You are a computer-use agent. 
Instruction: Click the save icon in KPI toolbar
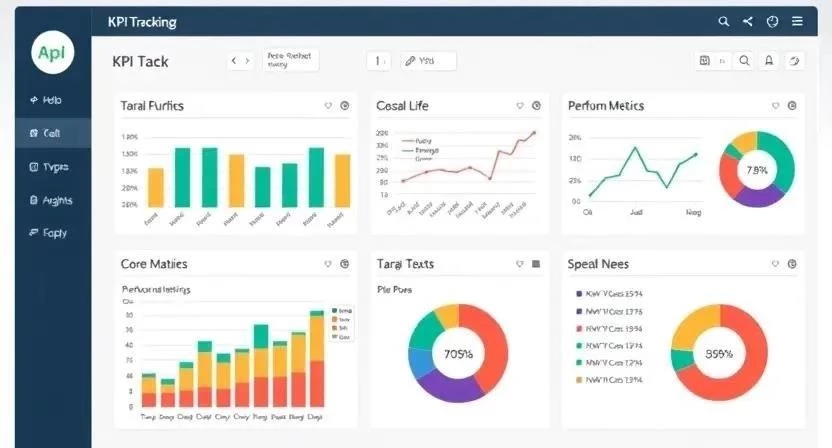coord(706,61)
